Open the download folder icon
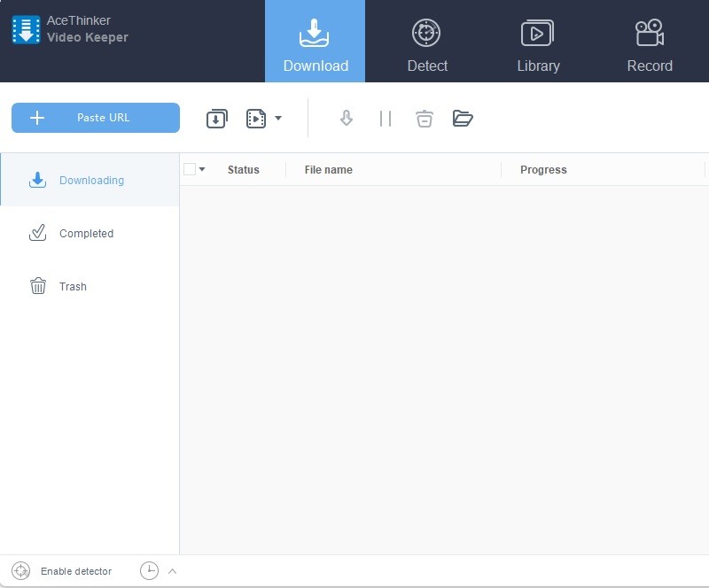This screenshot has width=709, height=588. coord(463,119)
